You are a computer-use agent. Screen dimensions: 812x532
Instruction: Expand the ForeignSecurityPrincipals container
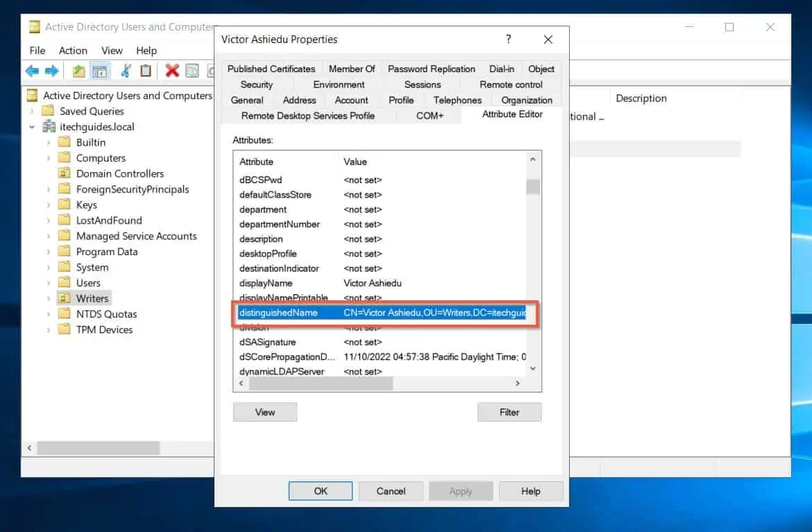pos(49,189)
